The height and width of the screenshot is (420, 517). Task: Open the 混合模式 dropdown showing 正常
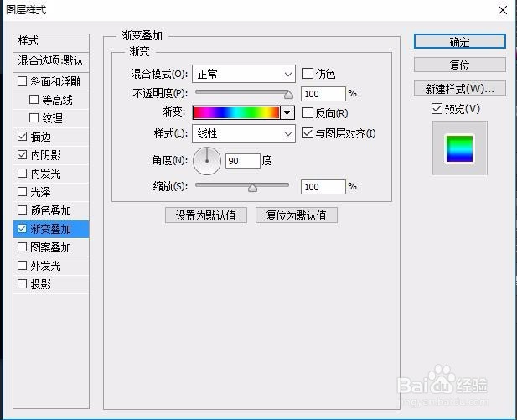coord(244,74)
